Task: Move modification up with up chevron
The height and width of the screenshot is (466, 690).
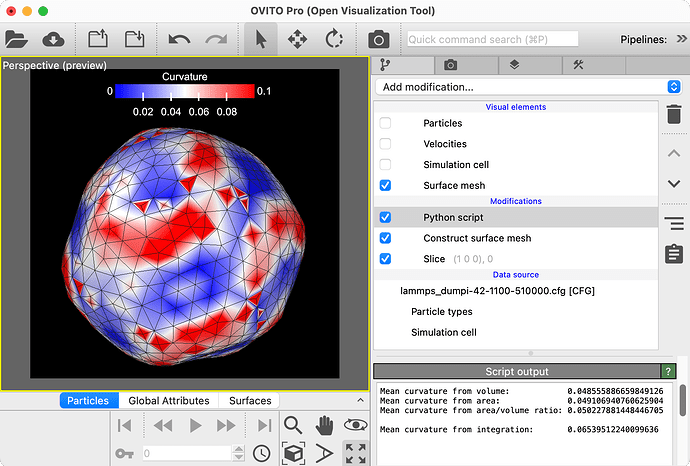Action: coord(674,153)
